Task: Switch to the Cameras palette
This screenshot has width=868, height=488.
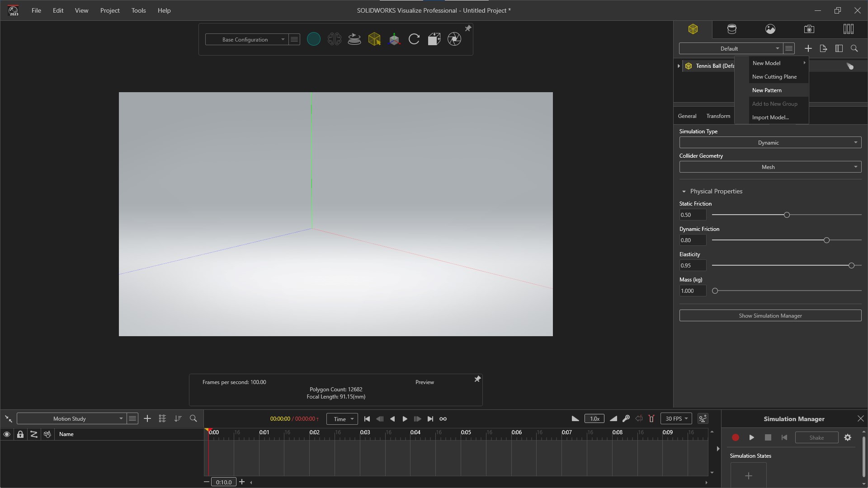Action: 809,29
